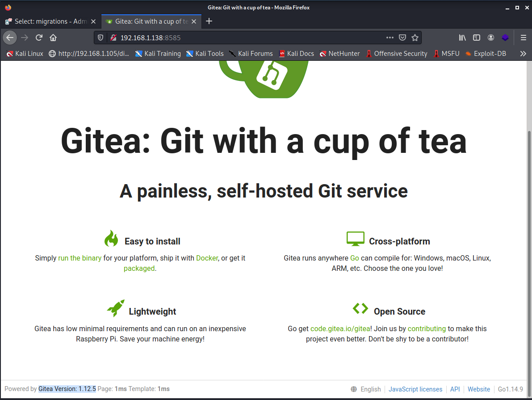Viewport: 532px width, 400px height.
Task: Open the Firefox home page
Action: (53, 38)
